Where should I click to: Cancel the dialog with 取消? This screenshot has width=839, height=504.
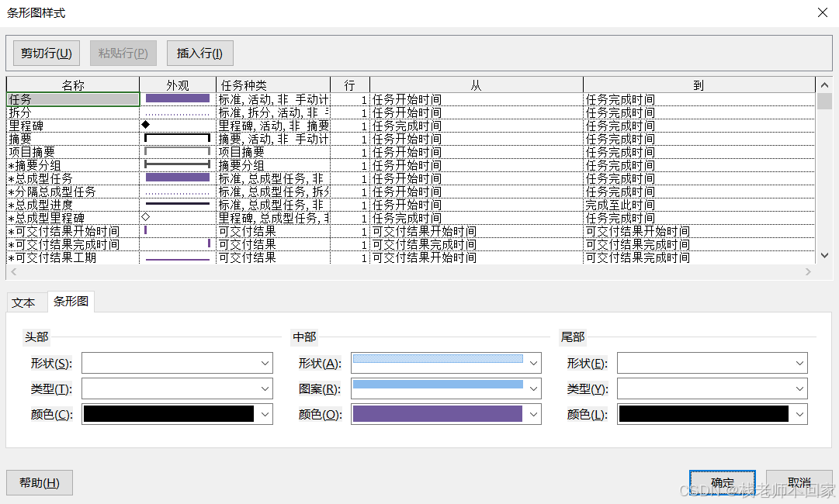(799, 482)
